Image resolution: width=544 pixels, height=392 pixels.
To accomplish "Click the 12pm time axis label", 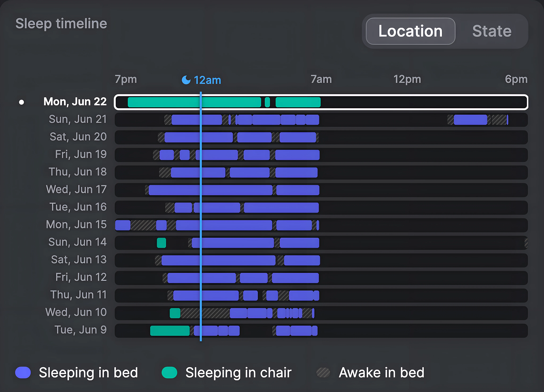I will click(407, 79).
